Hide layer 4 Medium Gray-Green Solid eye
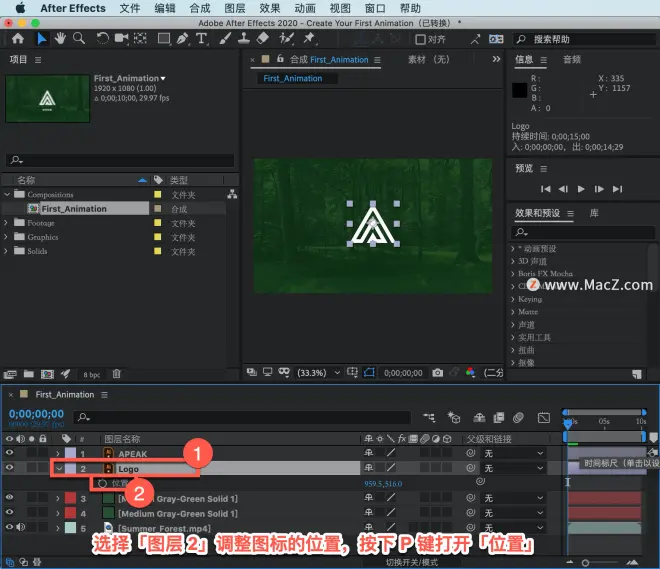This screenshot has height=569, width=660. (x=9, y=512)
